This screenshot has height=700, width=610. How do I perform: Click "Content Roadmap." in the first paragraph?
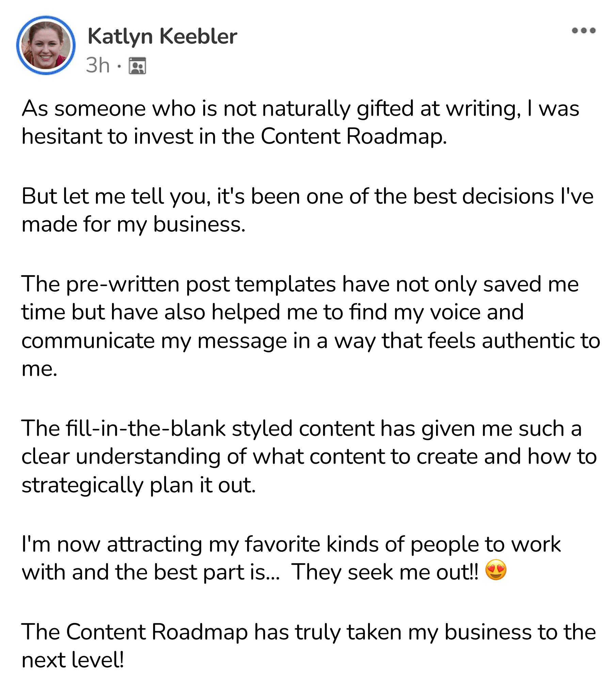coord(353,136)
